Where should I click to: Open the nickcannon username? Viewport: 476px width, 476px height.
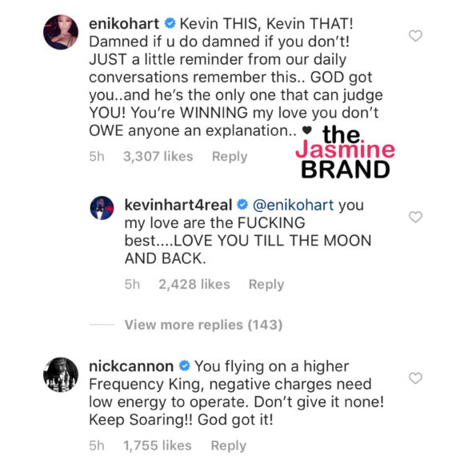[131, 366]
